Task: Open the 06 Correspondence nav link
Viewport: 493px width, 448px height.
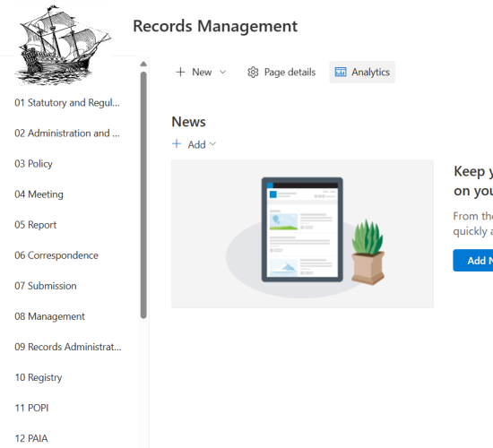Action: point(56,255)
